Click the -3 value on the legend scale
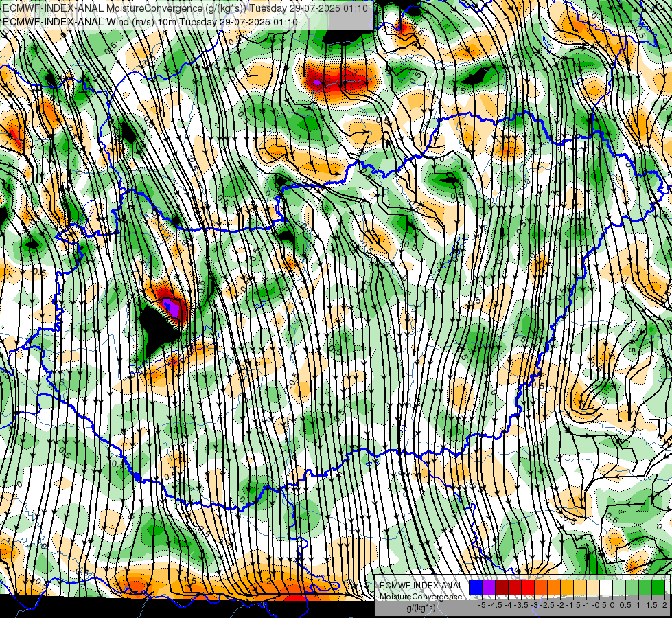 click(x=534, y=605)
